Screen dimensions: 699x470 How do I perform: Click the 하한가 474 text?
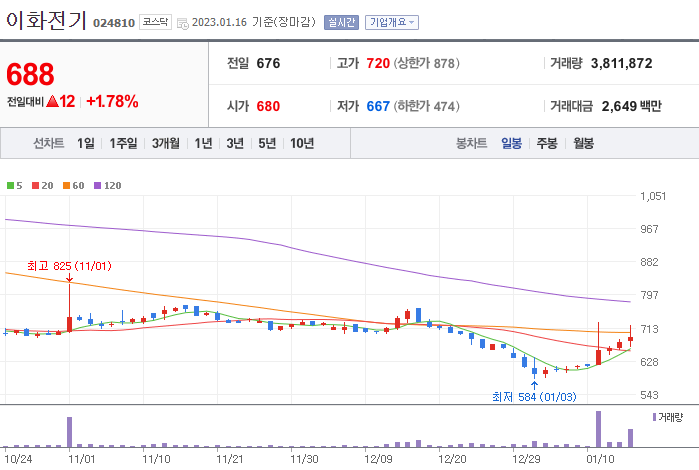(x=426, y=106)
